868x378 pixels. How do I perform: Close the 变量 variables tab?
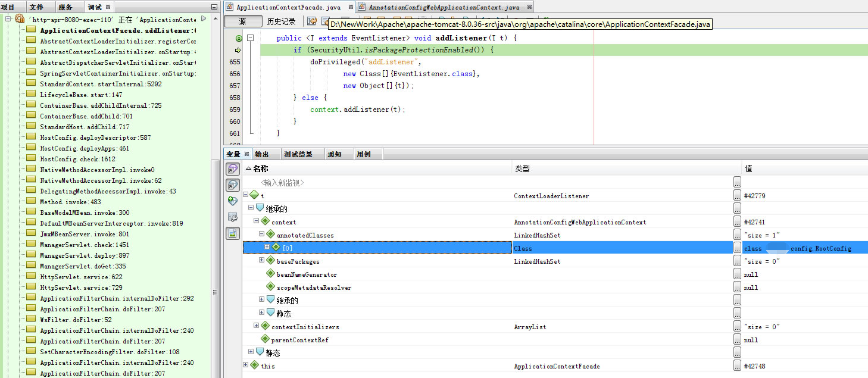coord(246,154)
